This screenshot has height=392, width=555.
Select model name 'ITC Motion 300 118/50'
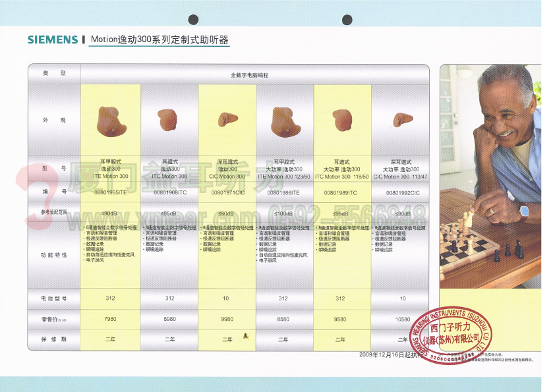click(341, 177)
